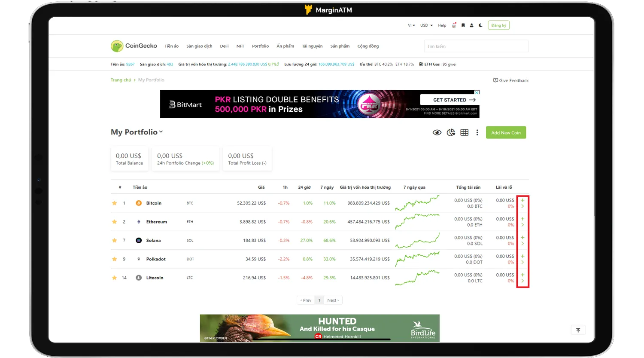Click the 493 exchanges count link
This screenshot has height=358, width=644.
click(170, 64)
